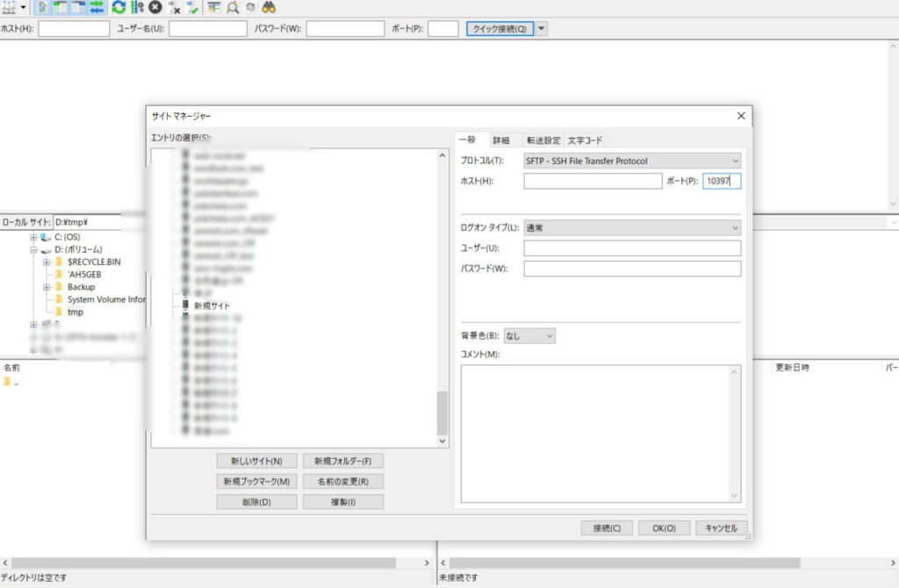Click the Site Manager ホスト(H) field
The height and width of the screenshot is (588, 899).
[x=593, y=181]
